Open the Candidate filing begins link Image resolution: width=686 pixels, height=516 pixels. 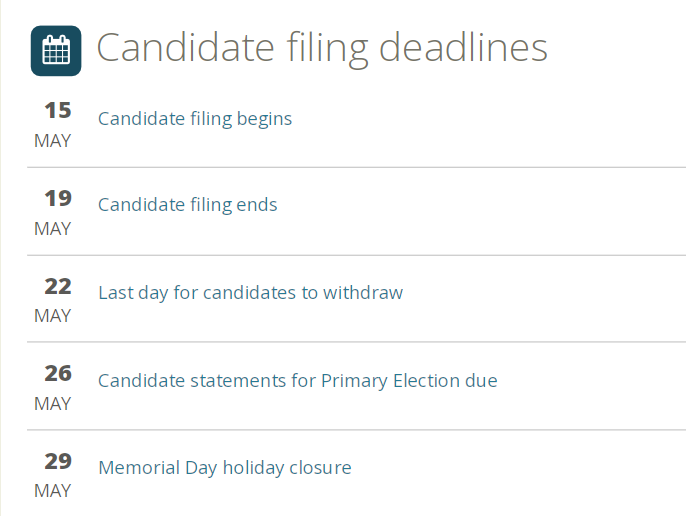(x=195, y=119)
